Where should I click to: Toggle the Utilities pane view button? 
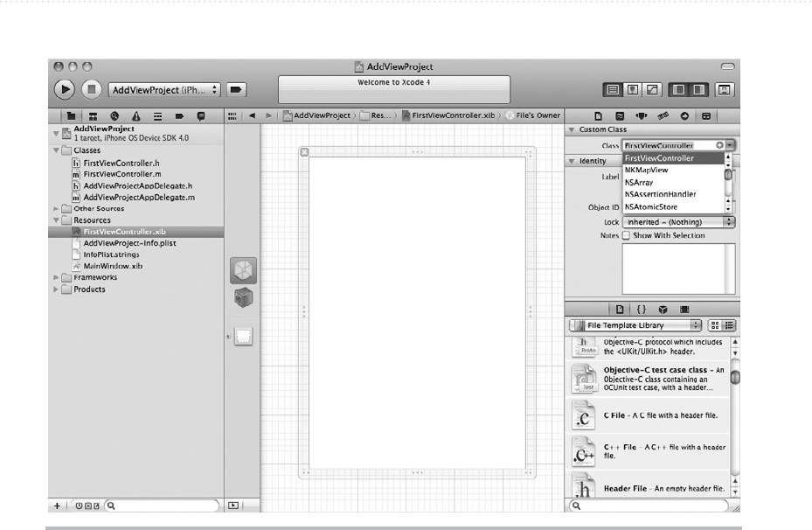coord(698,89)
